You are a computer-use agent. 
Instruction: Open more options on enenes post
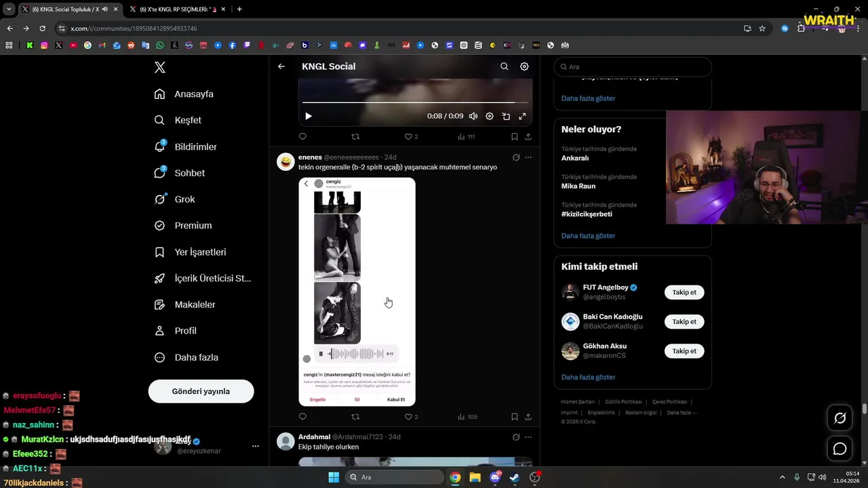pyautogui.click(x=528, y=157)
